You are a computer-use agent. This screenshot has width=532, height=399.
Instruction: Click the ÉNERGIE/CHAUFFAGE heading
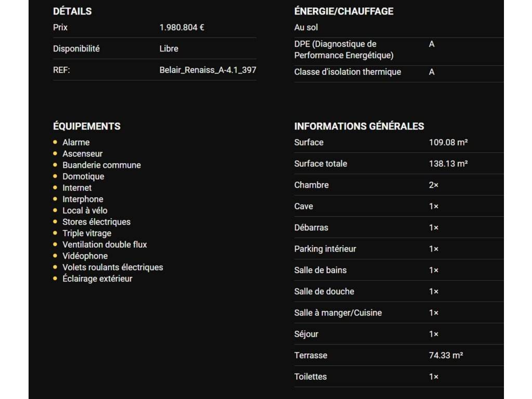pyautogui.click(x=343, y=11)
